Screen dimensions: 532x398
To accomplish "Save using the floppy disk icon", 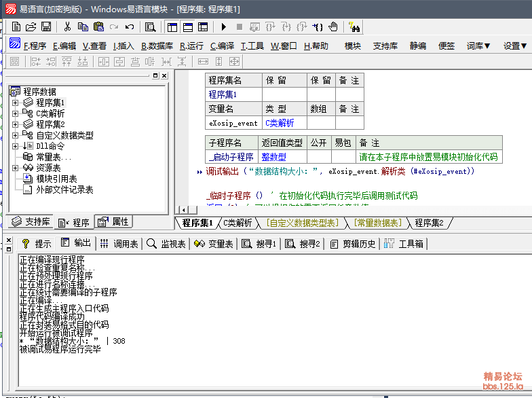I will click(46, 27).
